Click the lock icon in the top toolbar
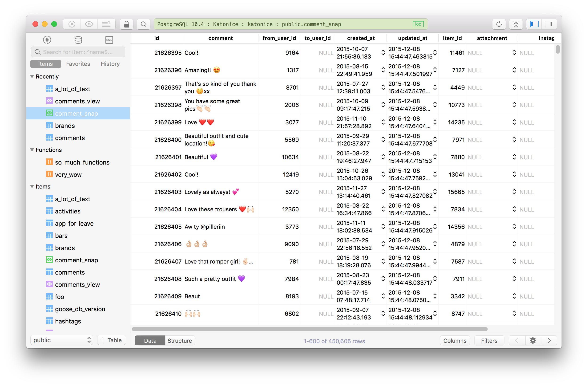588x386 pixels. pyautogui.click(x=126, y=24)
